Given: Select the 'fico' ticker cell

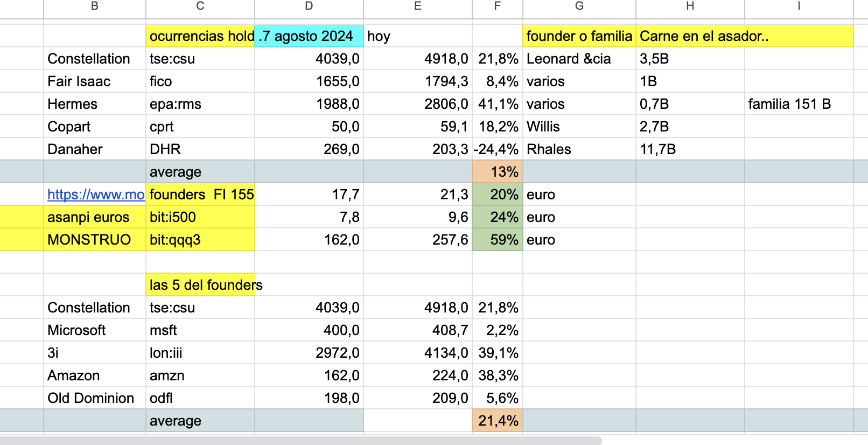Looking at the screenshot, I should click(200, 81).
